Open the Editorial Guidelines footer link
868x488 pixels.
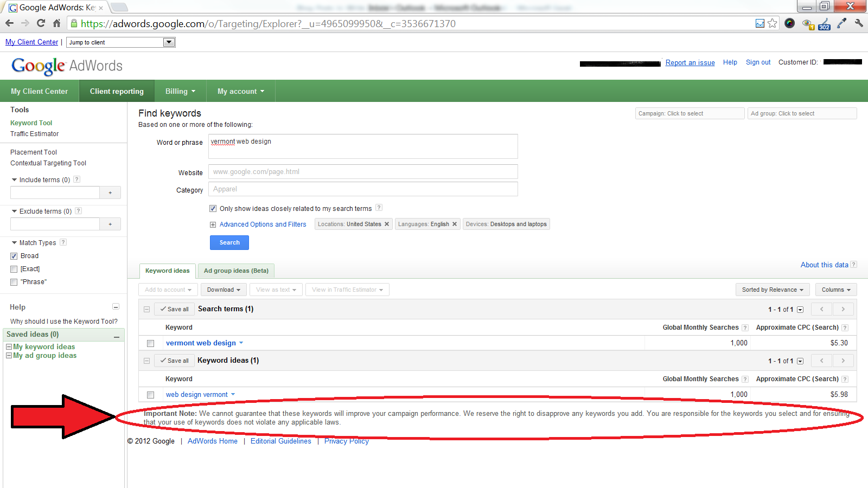coord(281,441)
